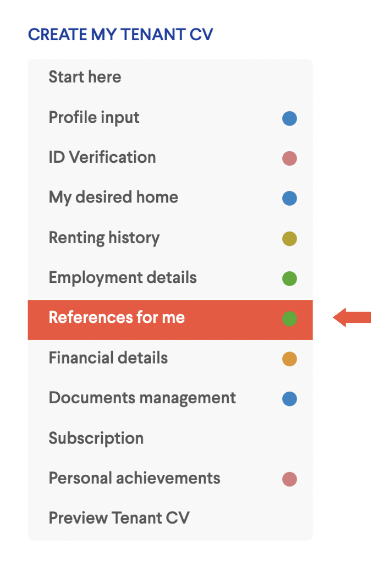The width and height of the screenshot is (392, 566).
Task: Click the pink status dot beside ID Verification
Action: click(289, 158)
